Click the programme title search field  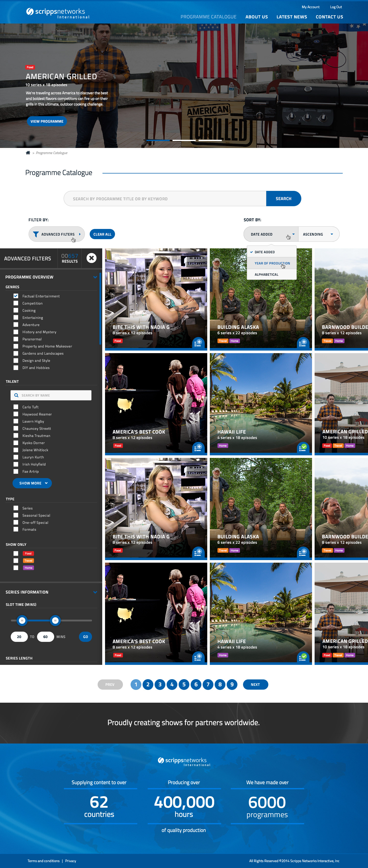pos(165,199)
